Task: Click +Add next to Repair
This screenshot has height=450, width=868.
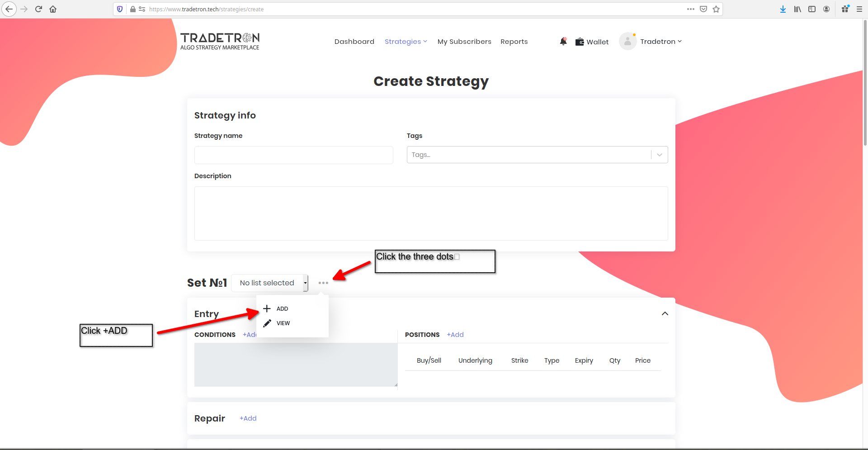Action: 248,418
